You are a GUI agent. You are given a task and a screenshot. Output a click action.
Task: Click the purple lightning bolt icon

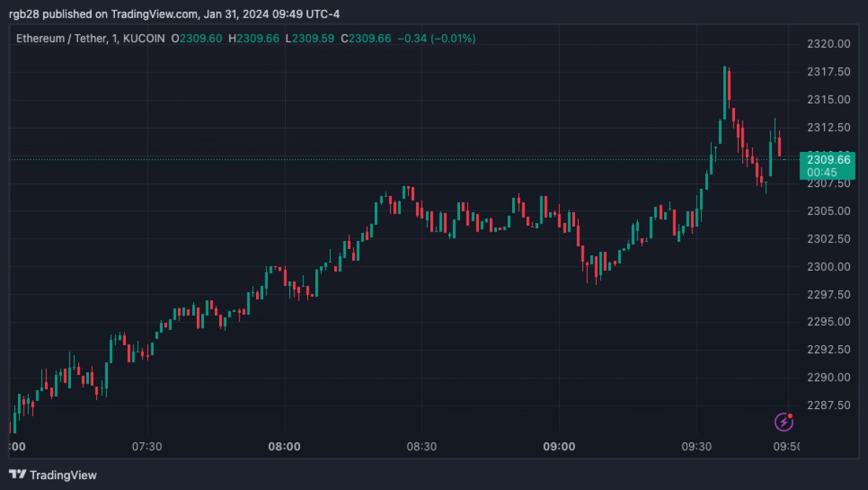coord(783,422)
